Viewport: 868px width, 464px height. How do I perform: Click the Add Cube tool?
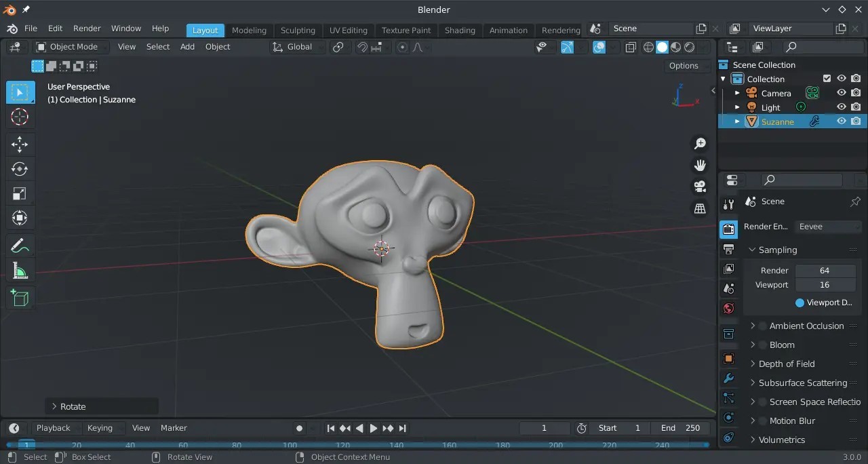click(x=20, y=298)
